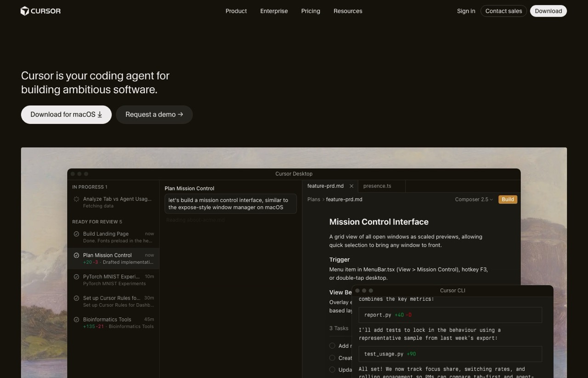
Task: Click the Cursor CLI window title bar
Action: tap(452, 290)
